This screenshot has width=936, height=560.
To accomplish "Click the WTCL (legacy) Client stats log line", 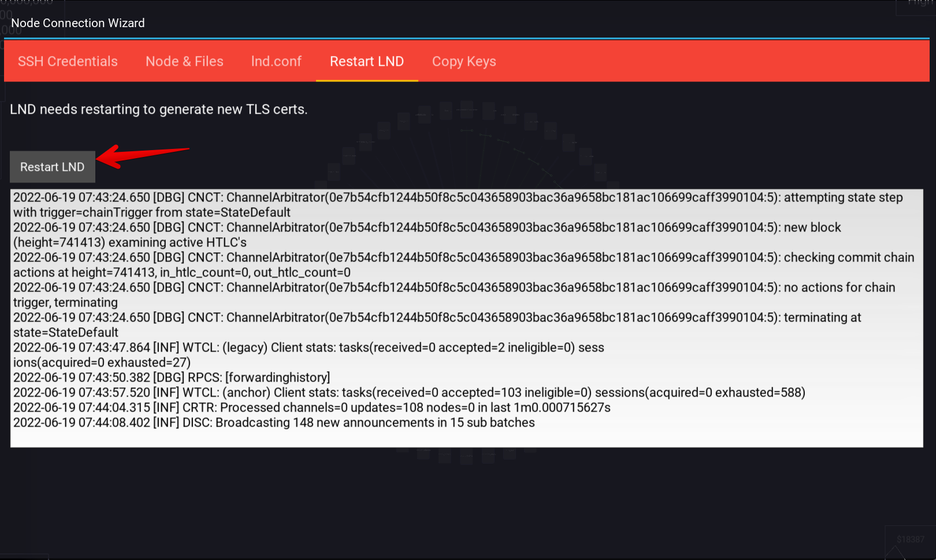I will pos(309,348).
